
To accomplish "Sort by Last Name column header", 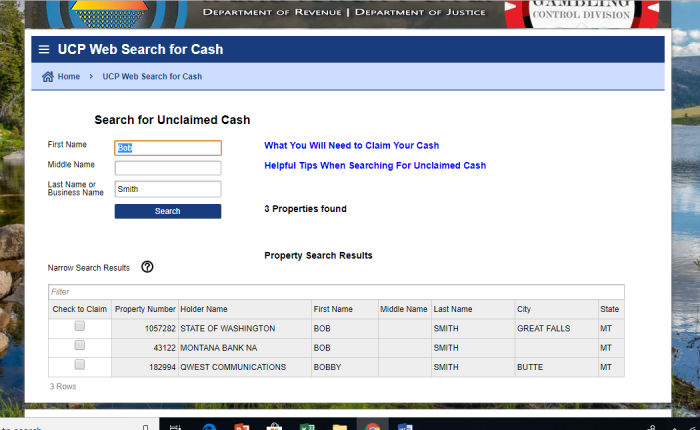I will point(473,309).
